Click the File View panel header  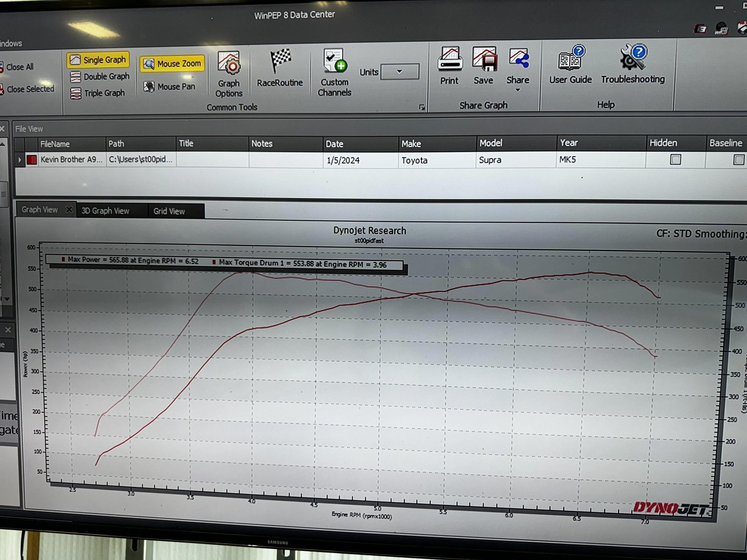click(x=29, y=129)
